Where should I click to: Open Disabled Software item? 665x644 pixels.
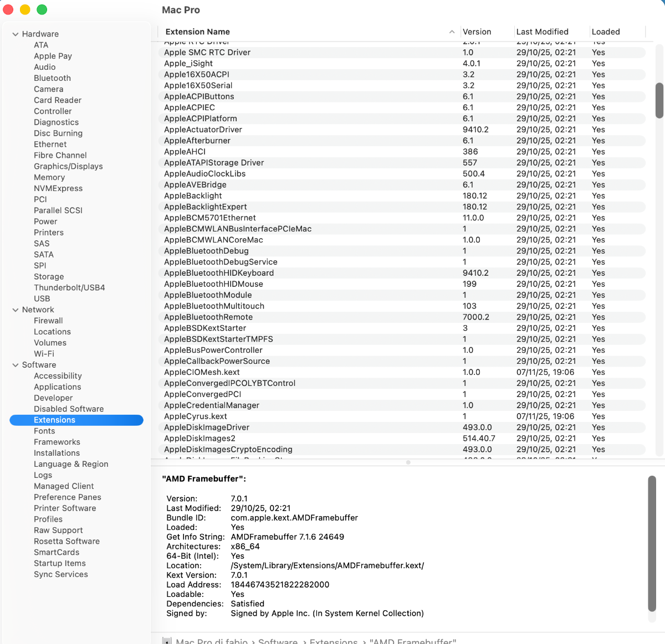coord(69,409)
